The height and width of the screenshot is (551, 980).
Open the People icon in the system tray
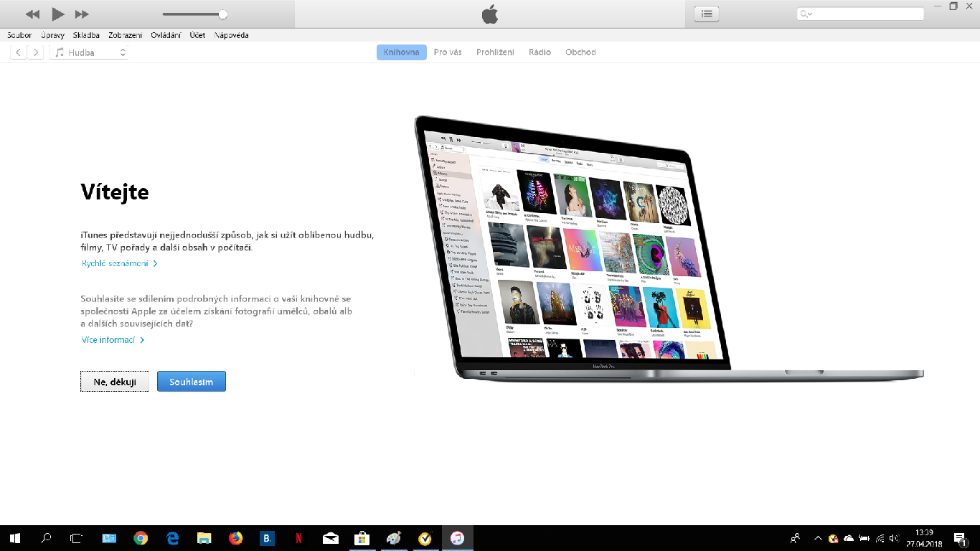pyautogui.click(x=795, y=538)
